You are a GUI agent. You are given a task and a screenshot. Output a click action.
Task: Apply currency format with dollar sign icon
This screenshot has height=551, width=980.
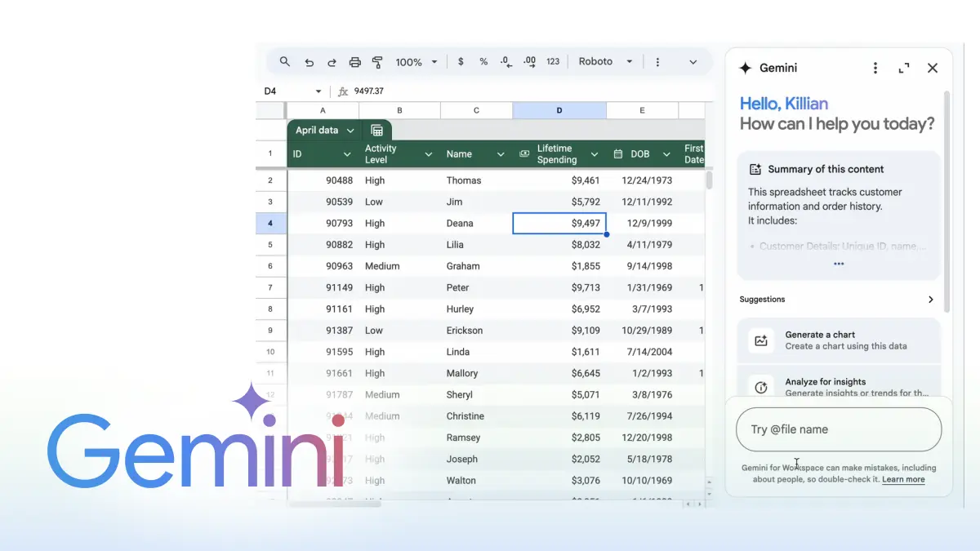[461, 61]
